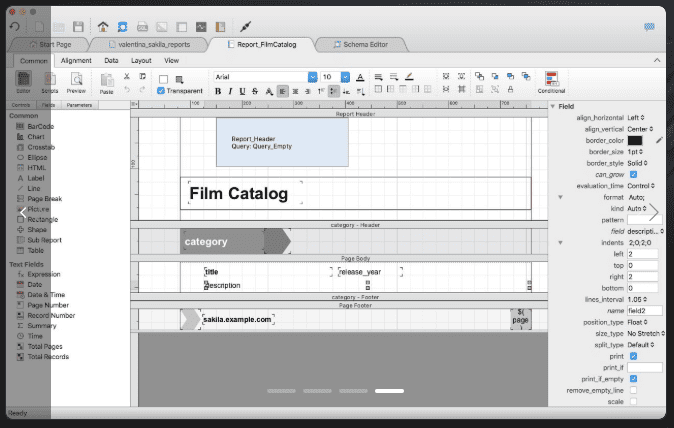The image size is (674, 428).
Task: Enable the remove_empty_line checkbox
Action: pyautogui.click(x=633, y=390)
